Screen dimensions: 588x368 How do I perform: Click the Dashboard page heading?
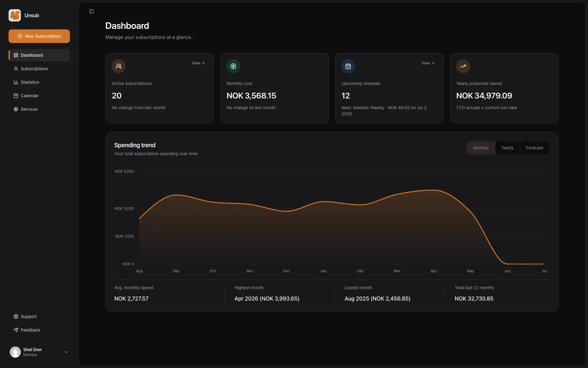pyautogui.click(x=127, y=26)
